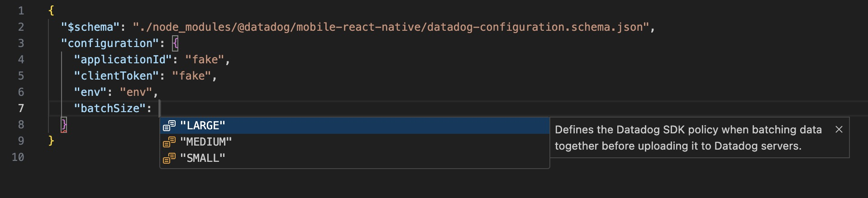Image resolution: width=868 pixels, height=198 pixels.
Task: Click the batching policy description text
Action: (688, 138)
